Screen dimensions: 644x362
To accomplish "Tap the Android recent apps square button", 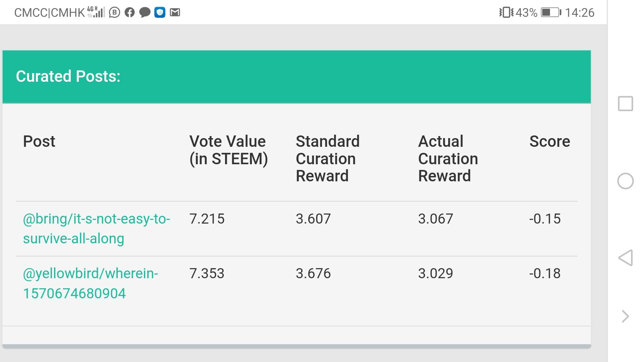I will click(x=625, y=104).
